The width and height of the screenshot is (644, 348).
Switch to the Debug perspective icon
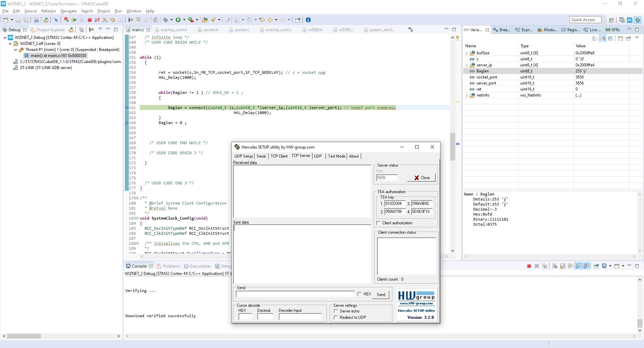coord(638,20)
